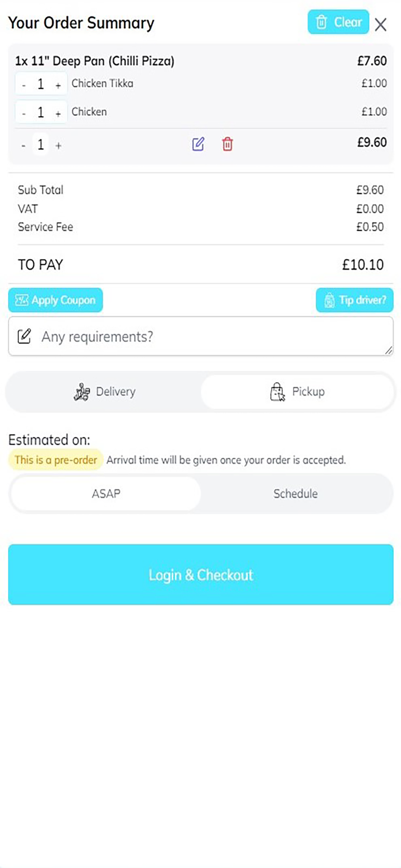Click the edit pencil icon for pizza item
Screen dimensions: 401x868
pos(198,144)
